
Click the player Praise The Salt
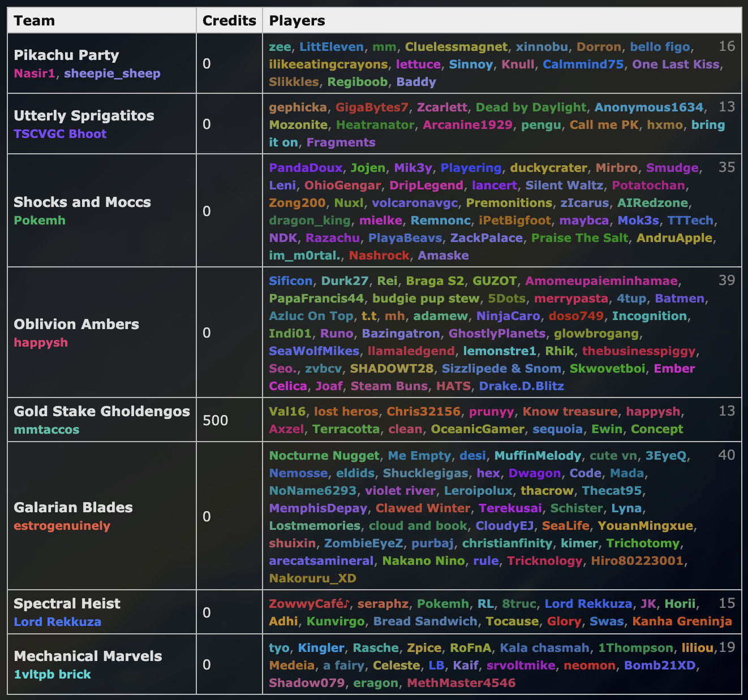coord(579,238)
